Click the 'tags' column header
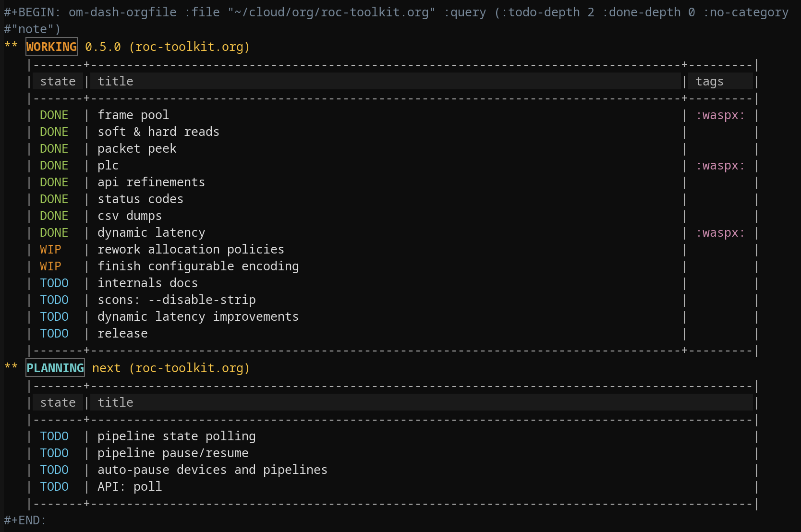801x532 pixels. point(709,81)
